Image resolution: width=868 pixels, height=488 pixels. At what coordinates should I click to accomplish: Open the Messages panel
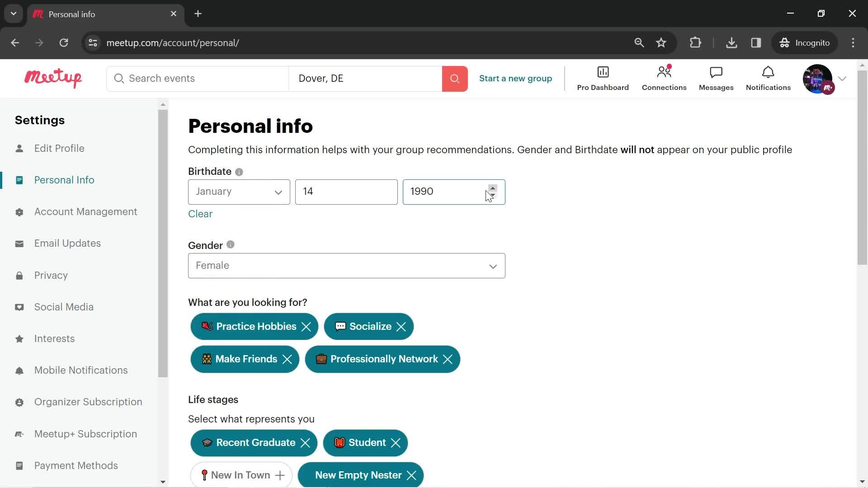tap(716, 78)
